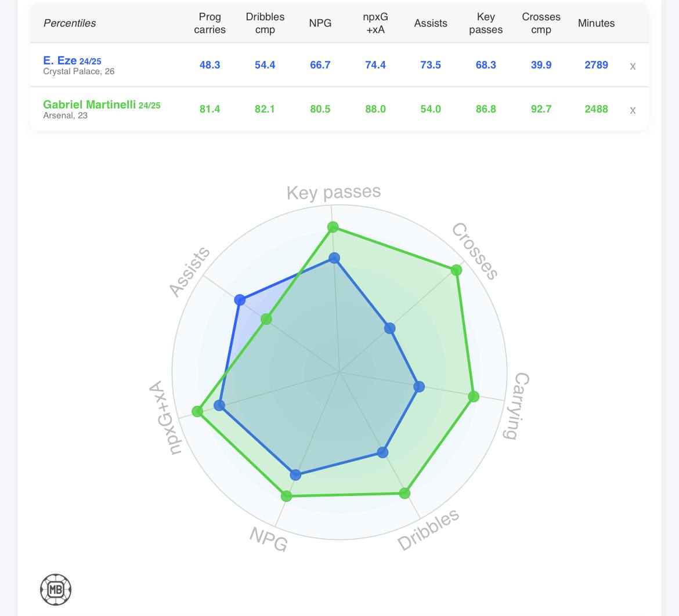Click the npxG+xA column header in table

tap(375, 23)
